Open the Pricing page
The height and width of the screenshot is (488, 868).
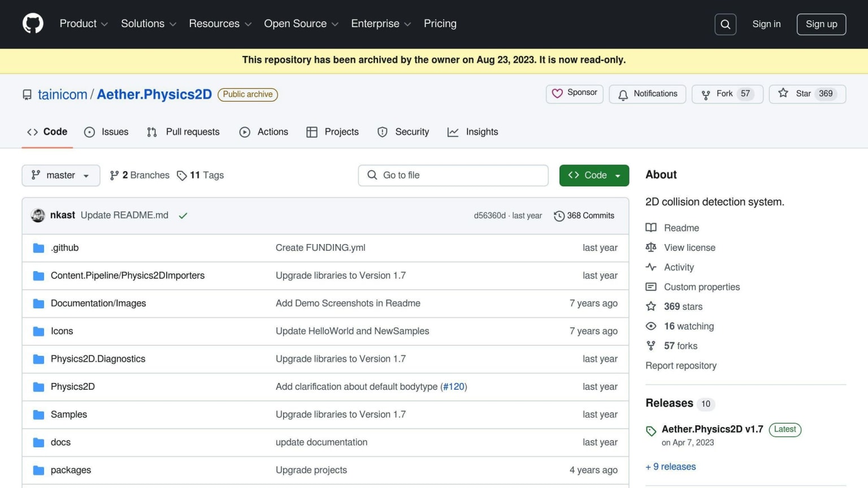pyautogui.click(x=440, y=24)
